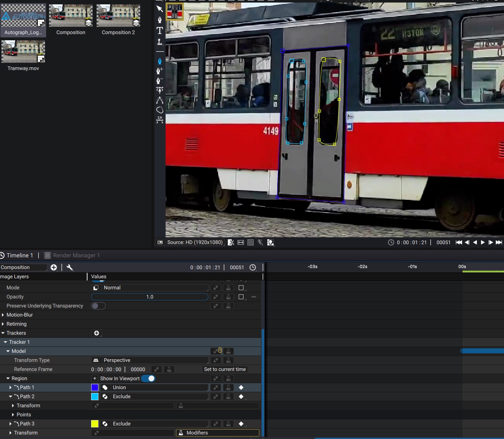Click the Path 3 keyframe diamond
The height and width of the screenshot is (439, 504).
coord(241,424)
